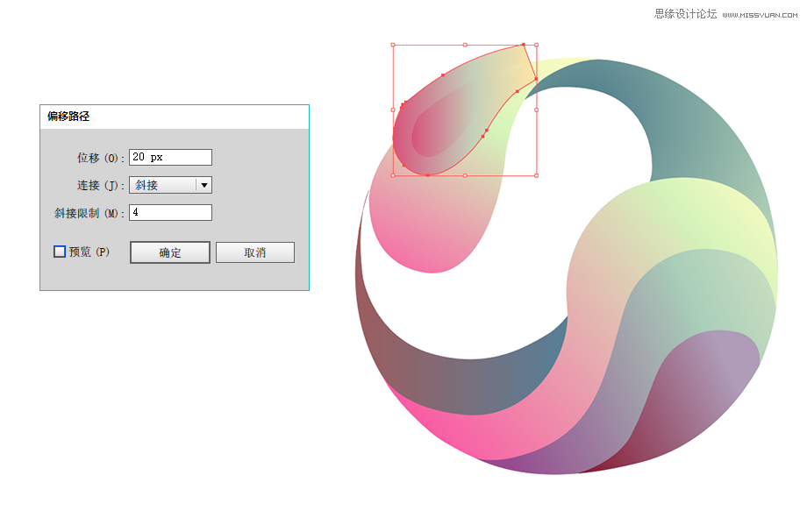Click the bottom-right corner bounding box handle
Screen dimensions: 807x532
point(536,176)
